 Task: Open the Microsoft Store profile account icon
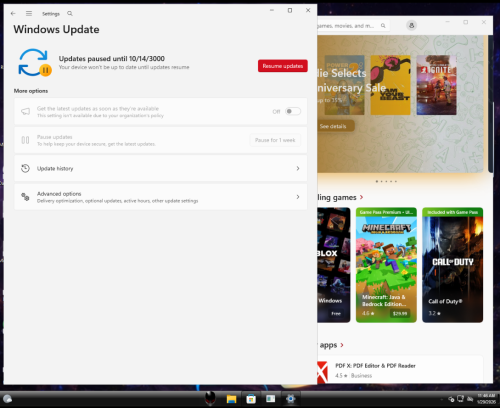coord(411,26)
